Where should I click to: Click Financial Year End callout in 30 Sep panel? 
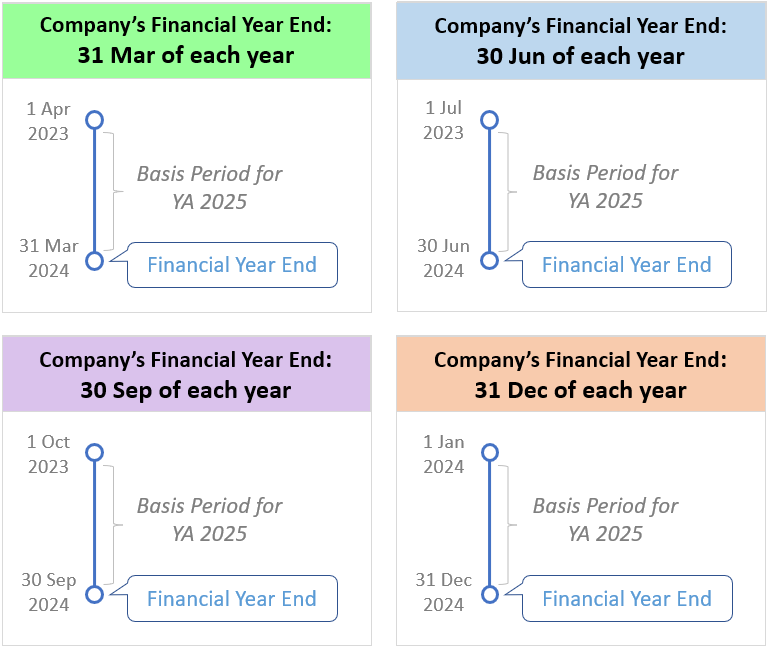tap(232, 599)
